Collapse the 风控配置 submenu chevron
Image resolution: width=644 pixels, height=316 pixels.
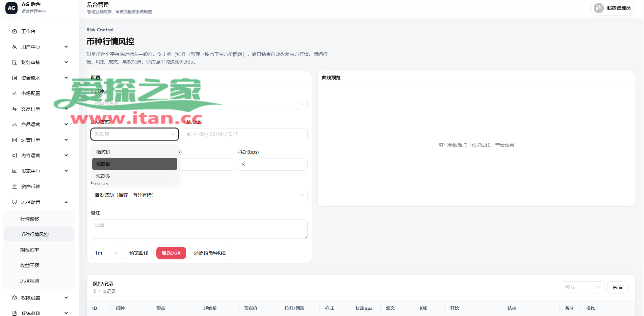click(x=66, y=202)
